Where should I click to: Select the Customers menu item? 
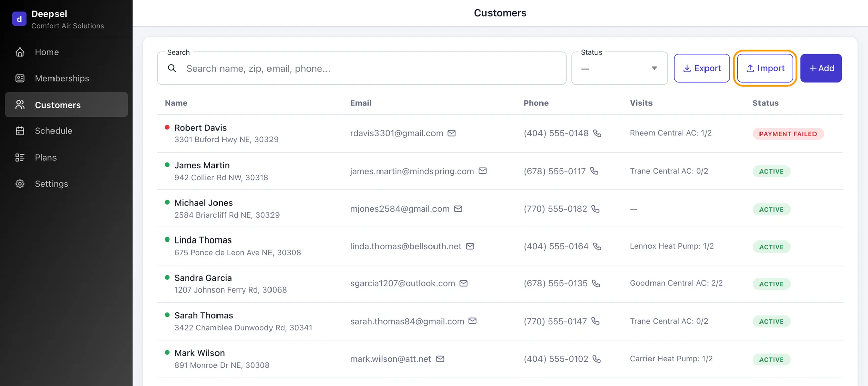[66, 105]
